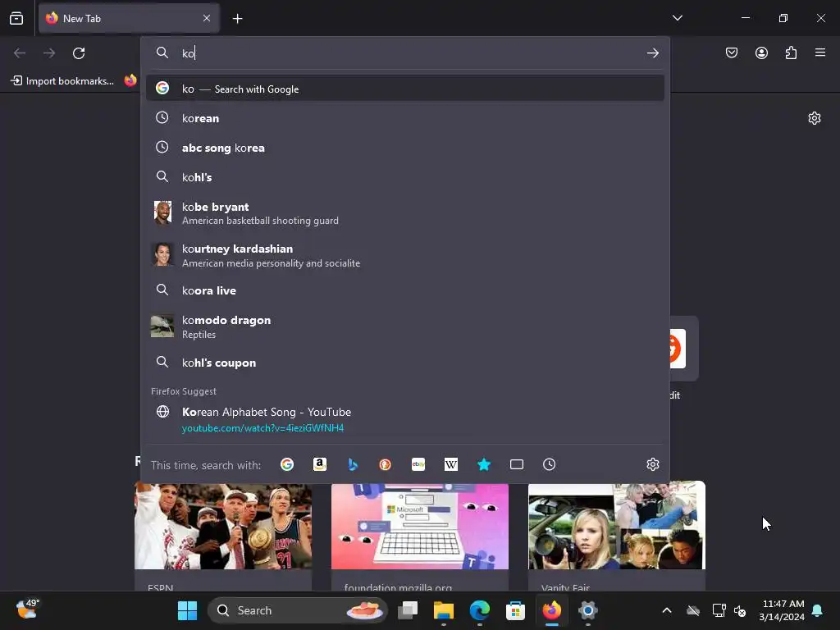
Task: Show hidden system tray icons chevron
Action: (x=666, y=610)
